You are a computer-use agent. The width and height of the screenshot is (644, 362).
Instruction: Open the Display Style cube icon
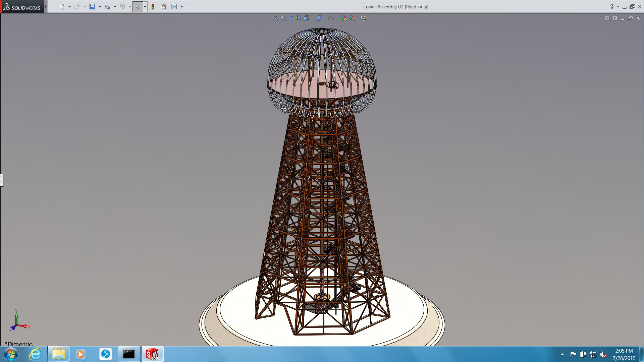pos(319,18)
